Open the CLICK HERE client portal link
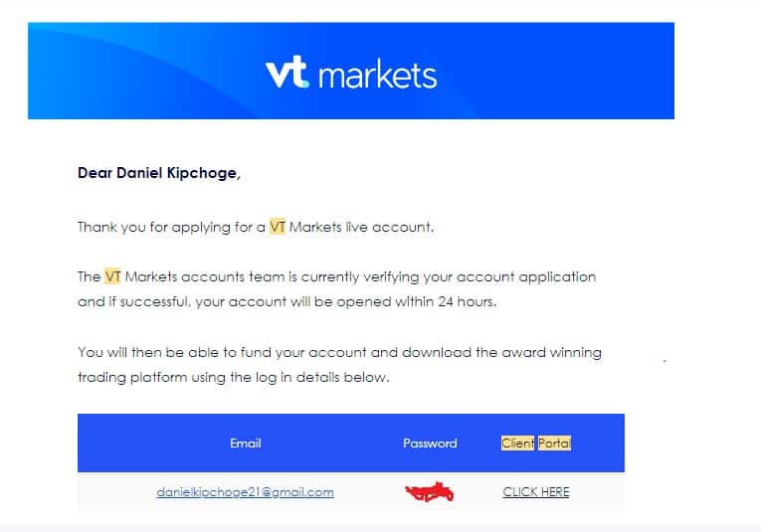 [x=536, y=492]
